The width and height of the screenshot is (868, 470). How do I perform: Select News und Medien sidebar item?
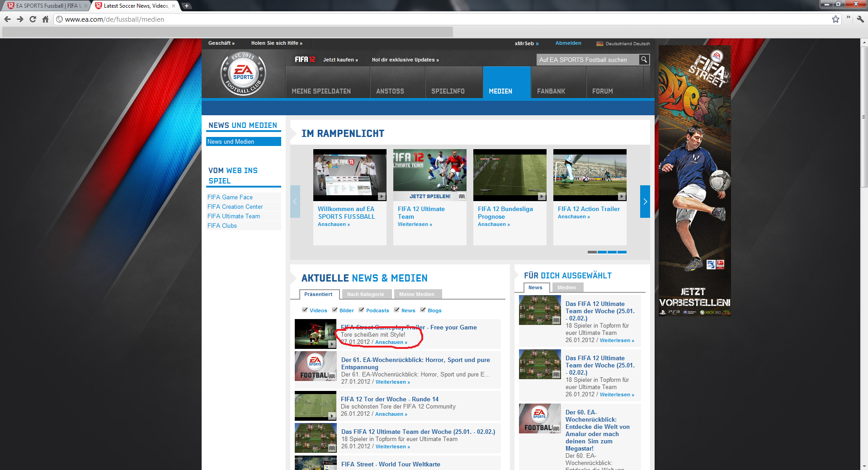244,141
